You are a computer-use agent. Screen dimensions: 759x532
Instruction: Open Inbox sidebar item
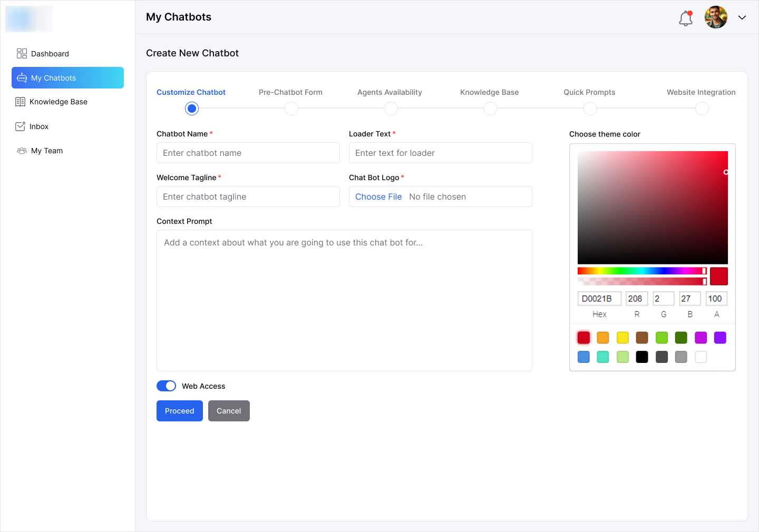pyautogui.click(x=67, y=126)
